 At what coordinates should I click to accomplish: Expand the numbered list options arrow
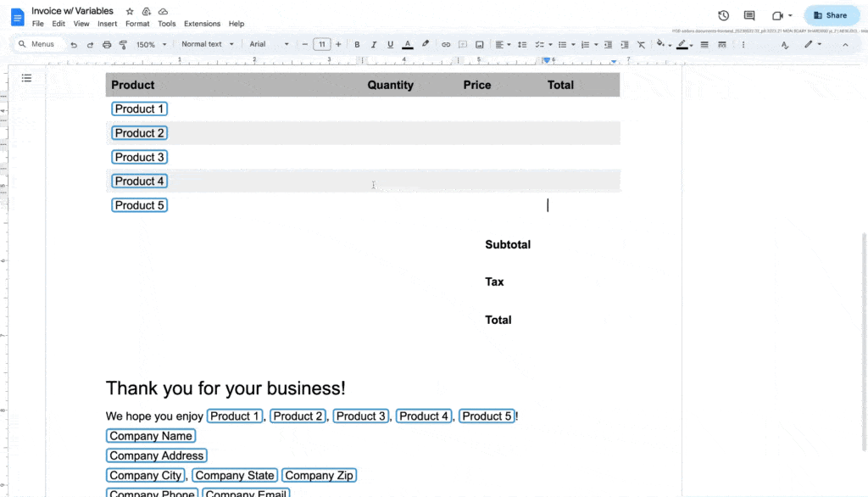tap(596, 45)
